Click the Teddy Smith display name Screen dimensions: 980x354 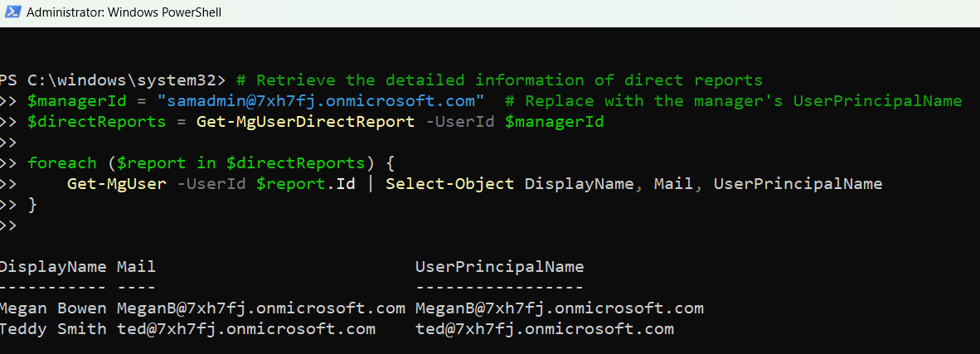click(53, 329)
